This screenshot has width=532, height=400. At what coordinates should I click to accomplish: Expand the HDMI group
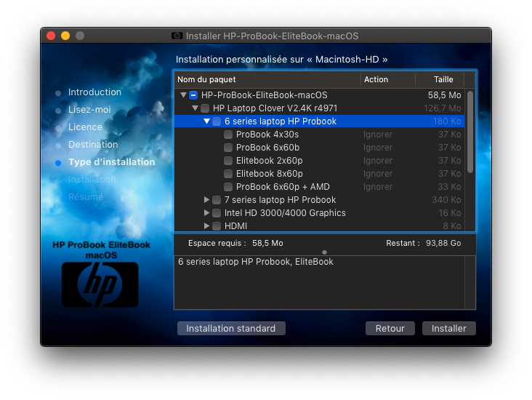[x=206, y=225]
